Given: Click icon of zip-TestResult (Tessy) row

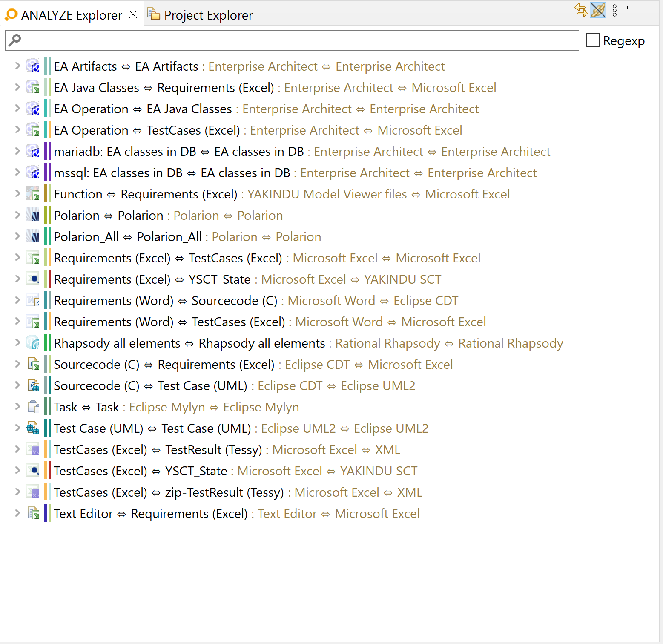Looking at the screenshot, I should (x=33, y=492).
